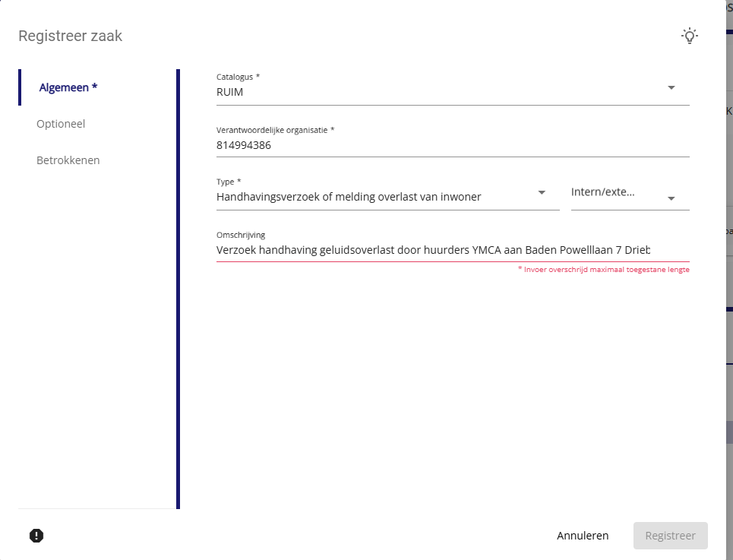The width and height of the screenshot is (733, 560).
Task: Click the red maximum length error message
Action: point(603,270)
